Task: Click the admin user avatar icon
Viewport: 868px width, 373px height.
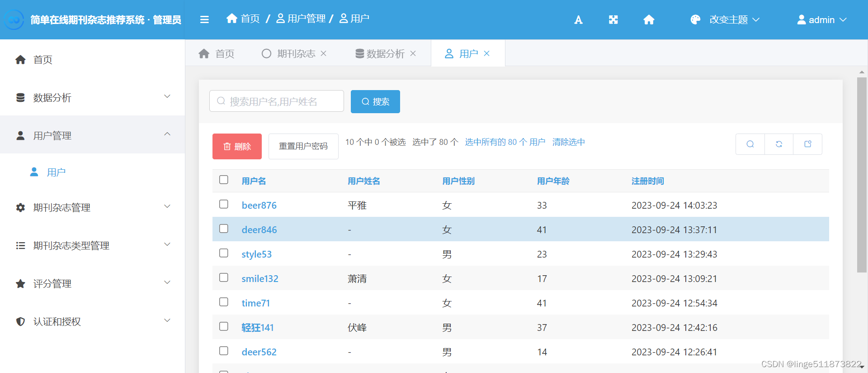Action: point(801,19)
